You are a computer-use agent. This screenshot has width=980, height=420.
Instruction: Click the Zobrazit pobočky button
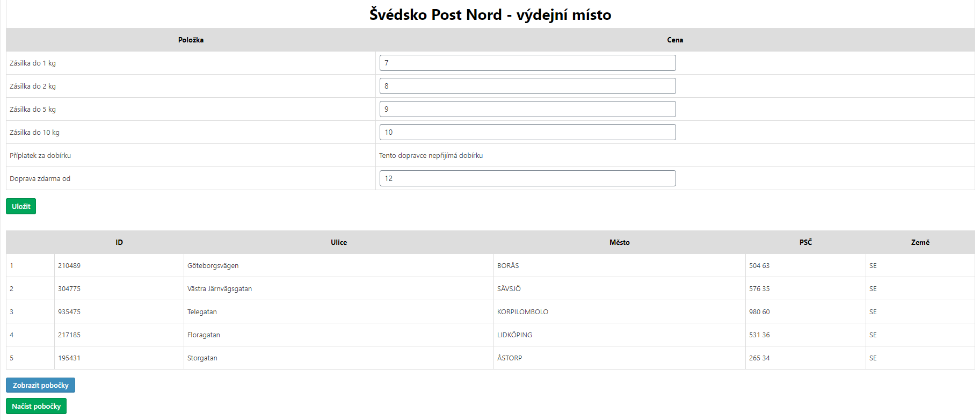point(40,385)
